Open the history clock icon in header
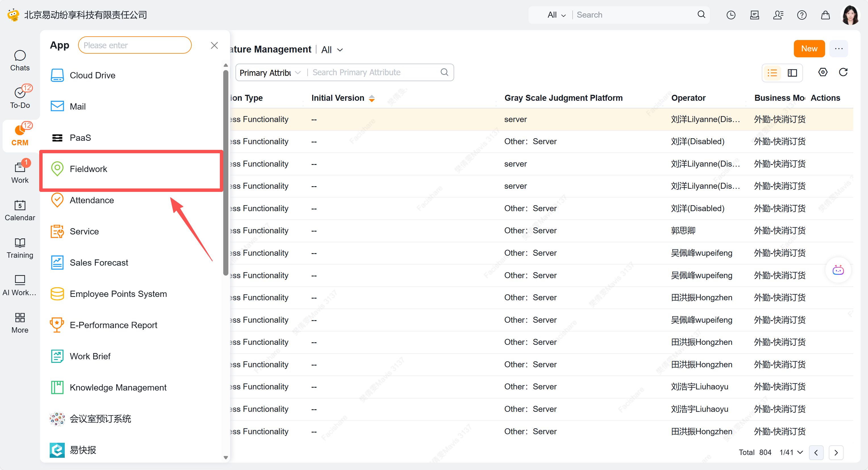The width and height of the screenshot is (868, 470). (x=731, y=15)
